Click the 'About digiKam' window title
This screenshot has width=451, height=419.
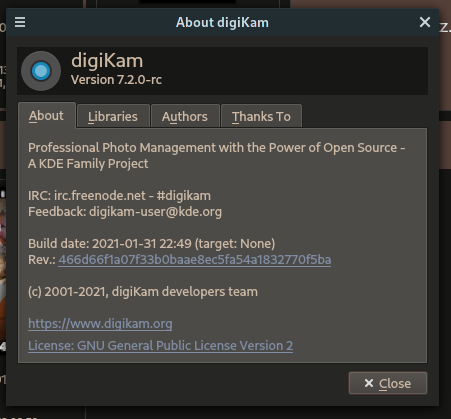pos(222,23)
